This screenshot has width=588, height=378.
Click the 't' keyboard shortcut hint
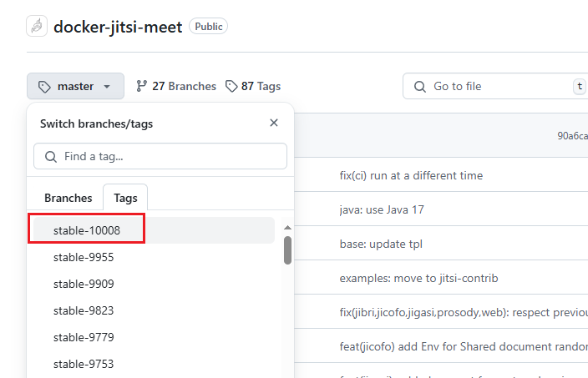point(580,87)
